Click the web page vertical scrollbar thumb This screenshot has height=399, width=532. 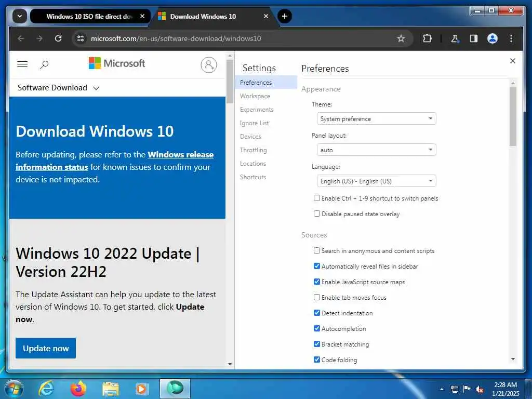click(x=230, y=82)
